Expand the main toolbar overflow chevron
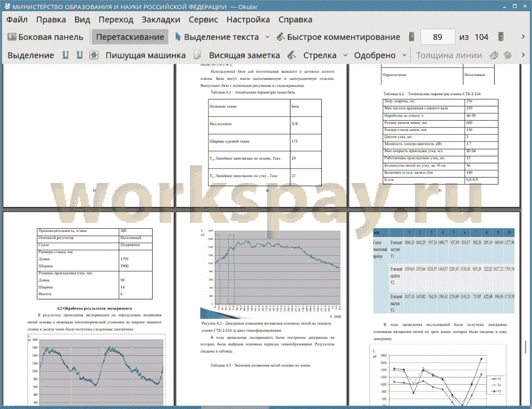Screen dimensions: 532x409 pyautogui.click(x=523, y=37)
